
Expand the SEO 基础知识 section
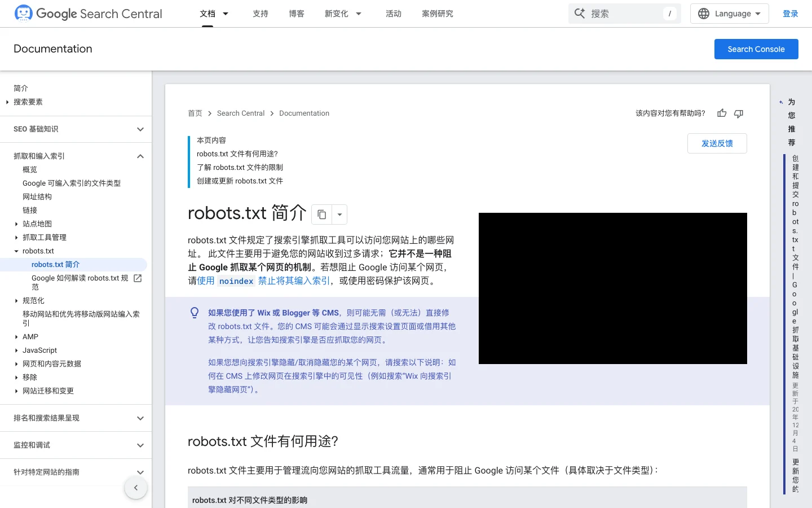click(x=140, y=129)
